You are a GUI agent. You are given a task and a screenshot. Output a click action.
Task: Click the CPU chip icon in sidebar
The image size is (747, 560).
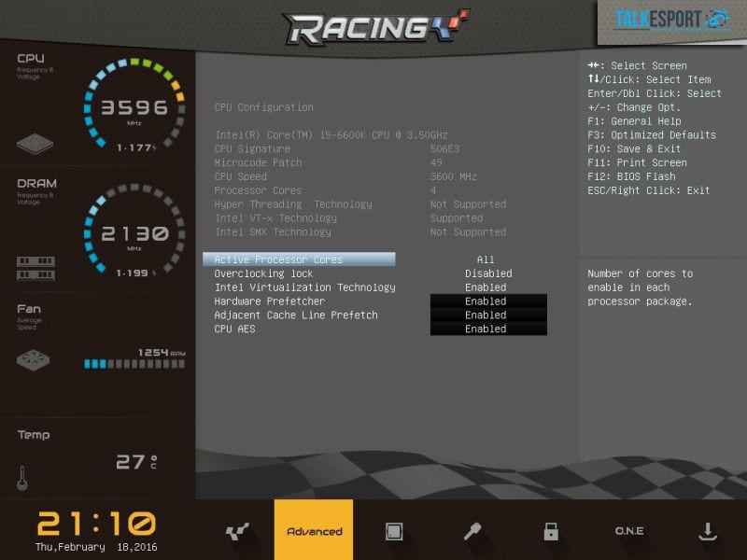[35, 144]
